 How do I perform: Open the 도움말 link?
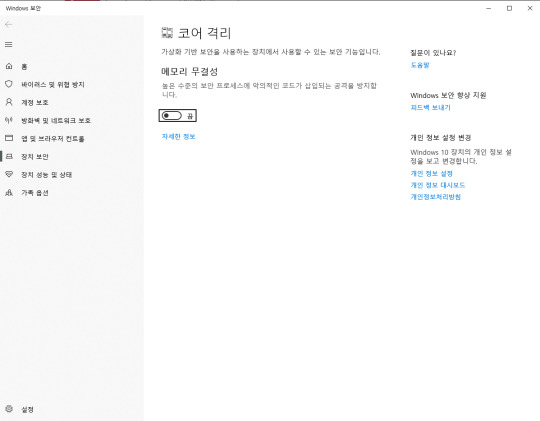point(420,65)
